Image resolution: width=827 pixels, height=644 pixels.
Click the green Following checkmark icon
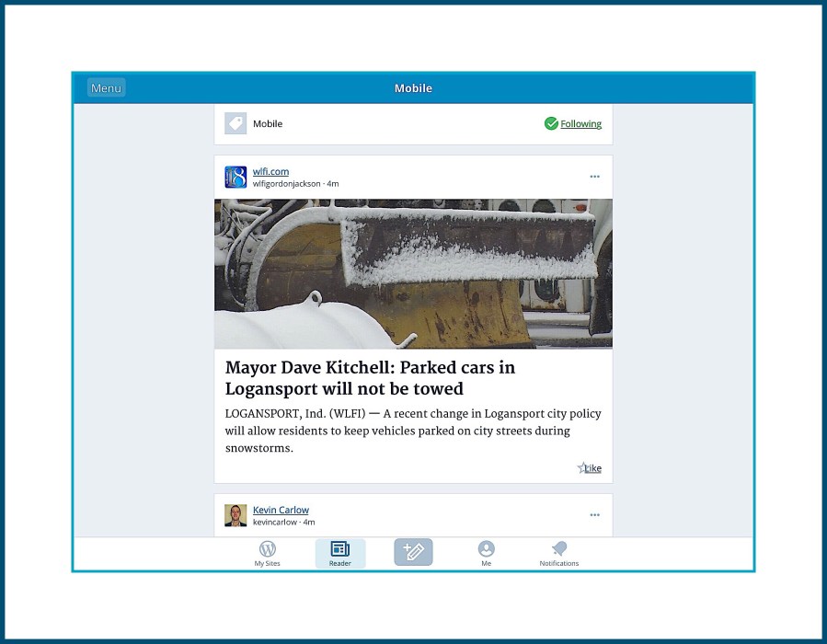click(551, 124)
